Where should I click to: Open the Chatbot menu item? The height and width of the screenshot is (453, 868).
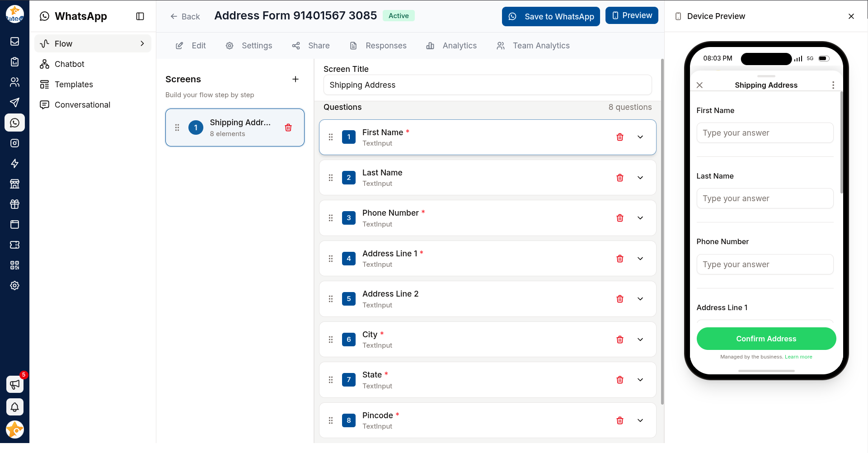[x=93, y=64]
